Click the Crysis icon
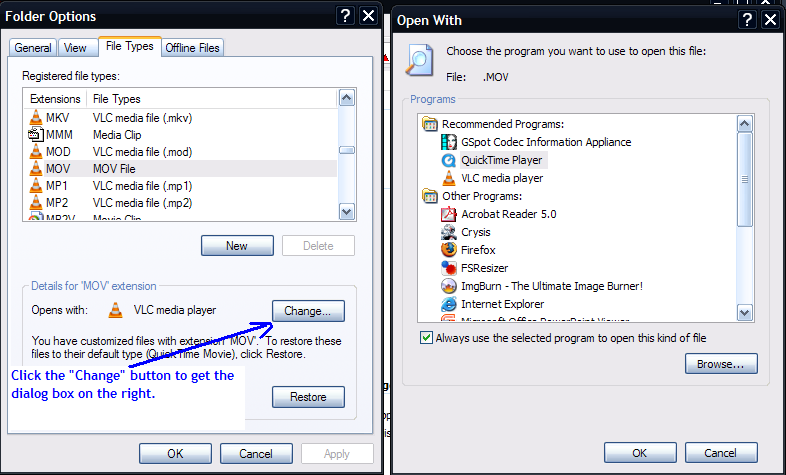 [449, 232]
